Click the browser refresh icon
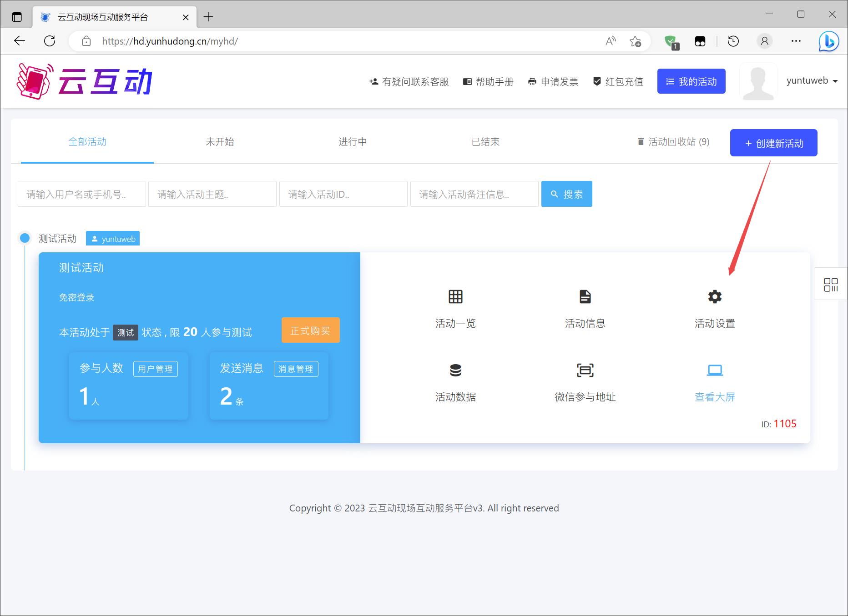Screen dimensions: 848x616 50,41
